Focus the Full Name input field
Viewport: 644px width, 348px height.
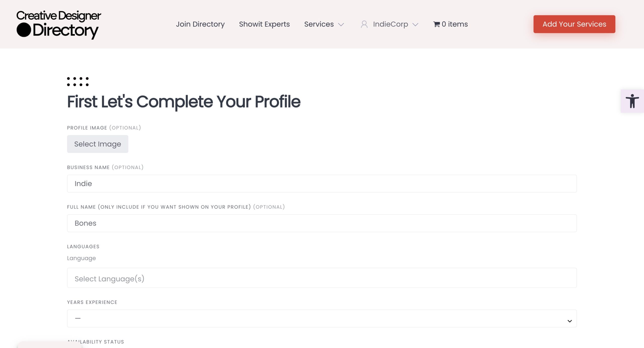pos(322,223)
